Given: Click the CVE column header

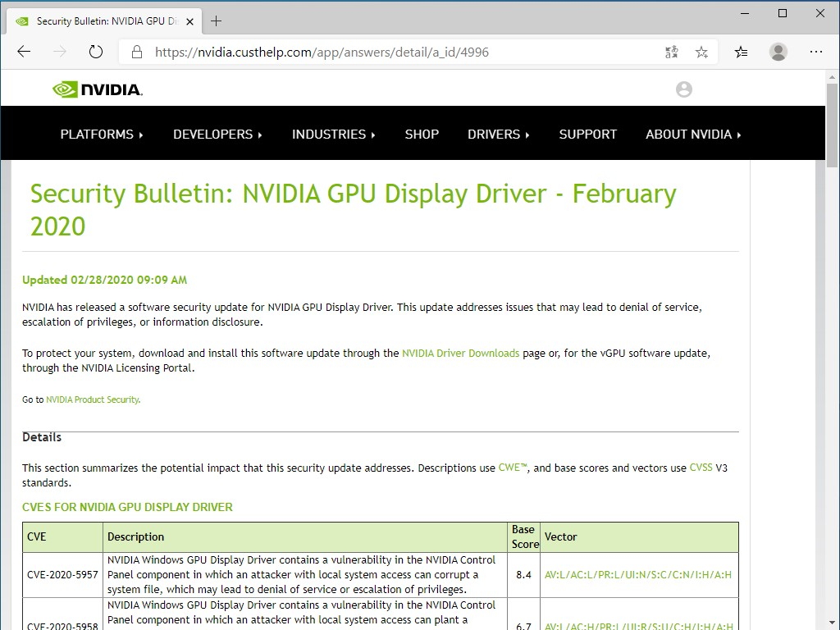Looking at the screenshot, I should [x=62, y=536].
